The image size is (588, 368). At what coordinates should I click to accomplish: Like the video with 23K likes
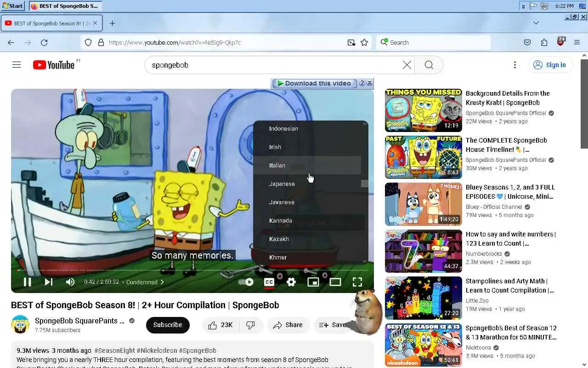(x=220, y=325)
